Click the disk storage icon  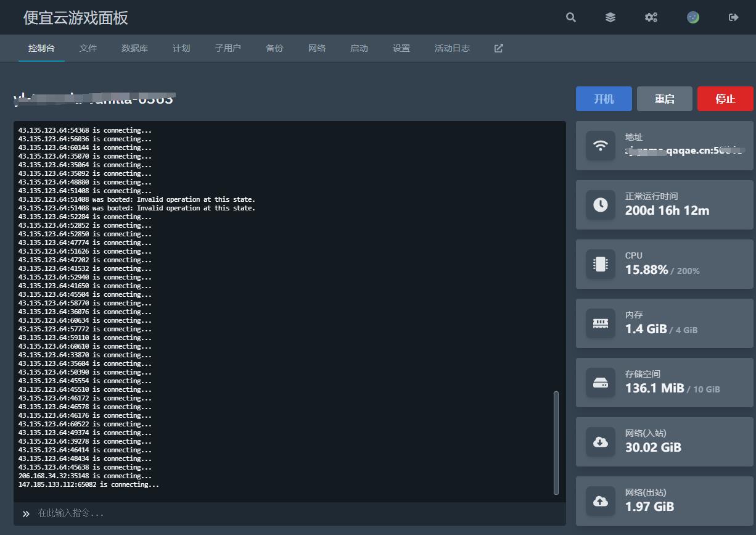pyautogui.click(x=601, y=383)
